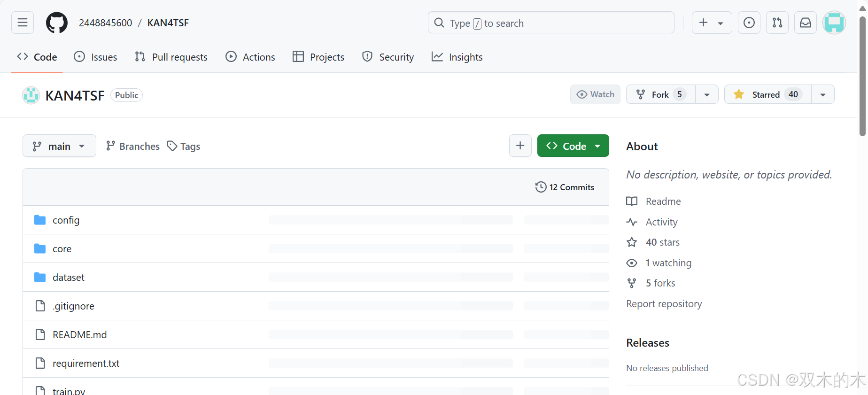Click the 40 star count badge

pyautogui.click(x=793, y=94)
